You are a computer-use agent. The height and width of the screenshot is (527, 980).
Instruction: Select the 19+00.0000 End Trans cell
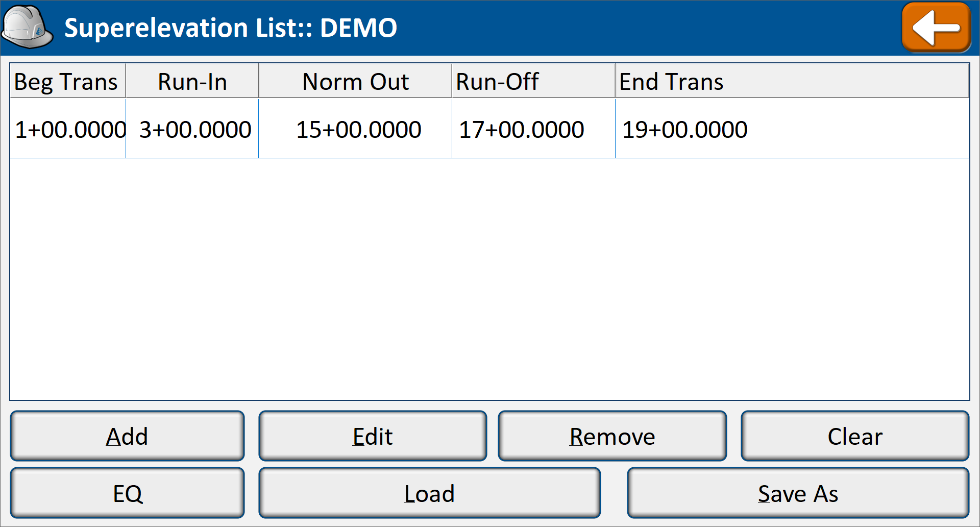(792, 129)
